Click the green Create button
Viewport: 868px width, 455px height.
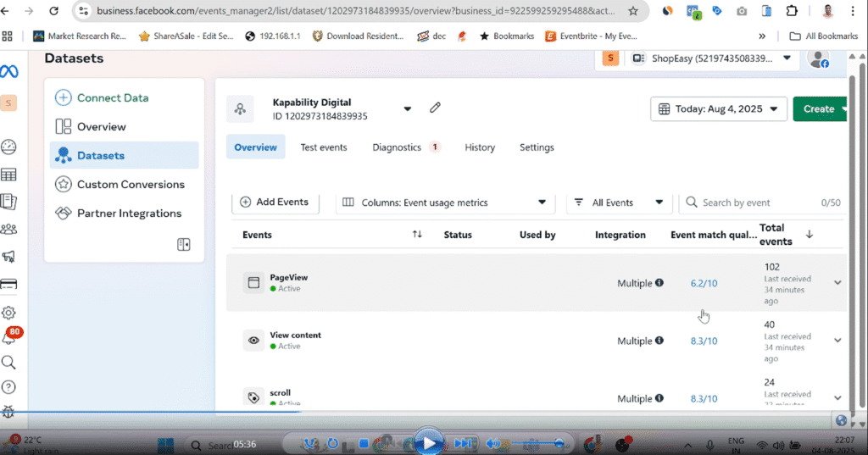coord(818,108)
